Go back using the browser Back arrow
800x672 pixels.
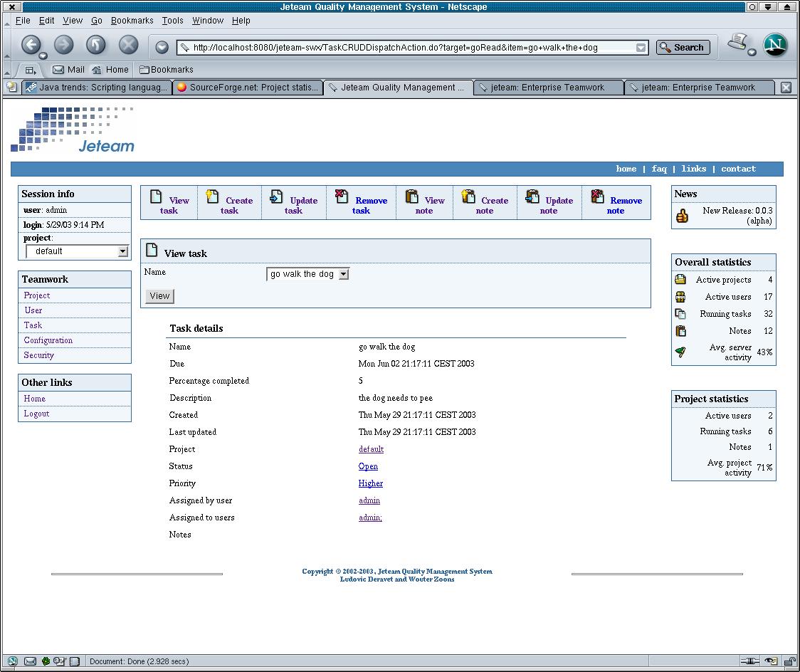pyautogui.click(x=31, y=46)
